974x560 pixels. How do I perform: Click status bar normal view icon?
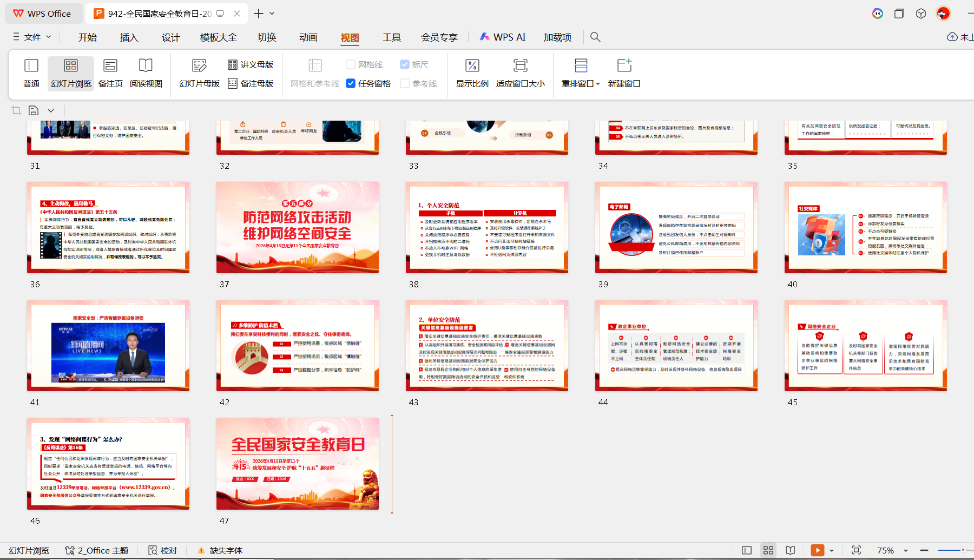click(x=747, y=550)
